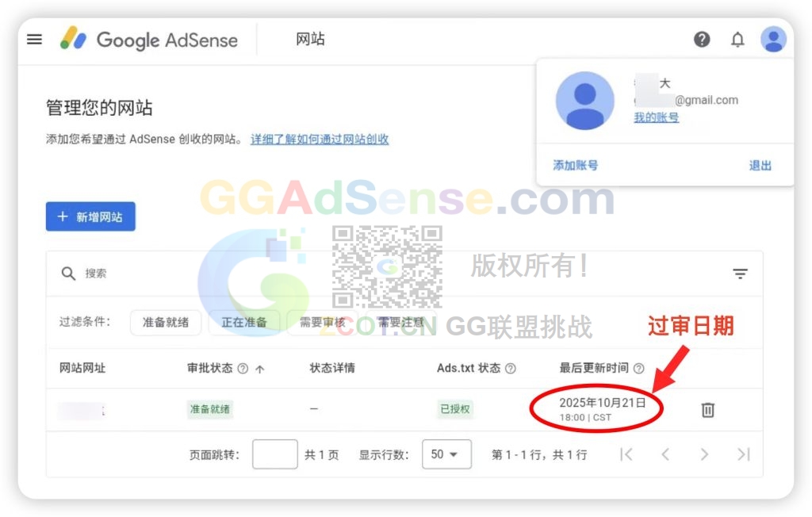This screenshot has height=517, width=812.
Task: Open the search field magnifier
Action: tap(69, 273)
